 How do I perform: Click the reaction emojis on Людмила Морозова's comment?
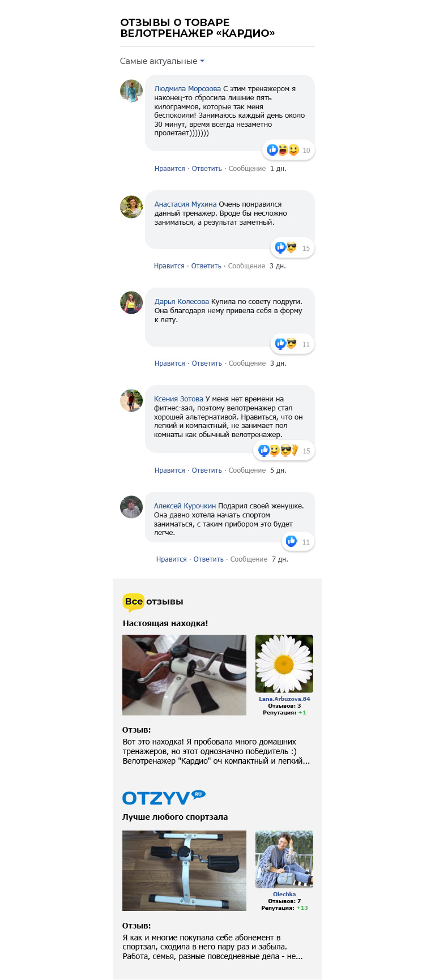(283, 150)
